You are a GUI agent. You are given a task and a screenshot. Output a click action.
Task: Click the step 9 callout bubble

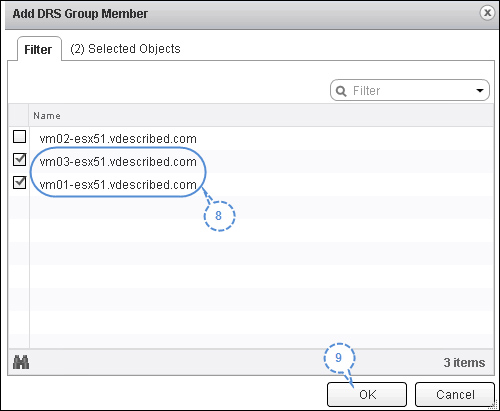(x=339, y=358)
